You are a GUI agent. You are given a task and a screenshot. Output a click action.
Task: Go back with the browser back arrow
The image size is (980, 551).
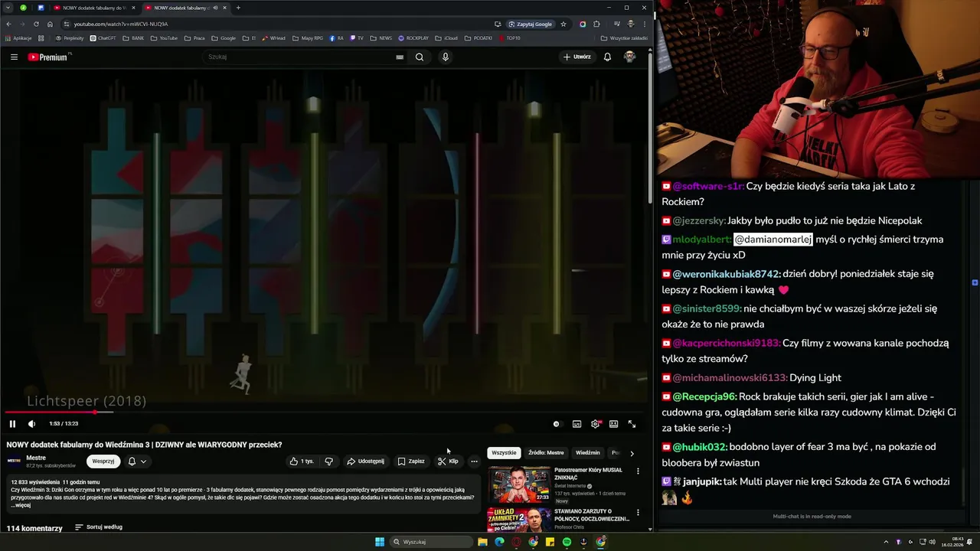click(x=8, y=24)
